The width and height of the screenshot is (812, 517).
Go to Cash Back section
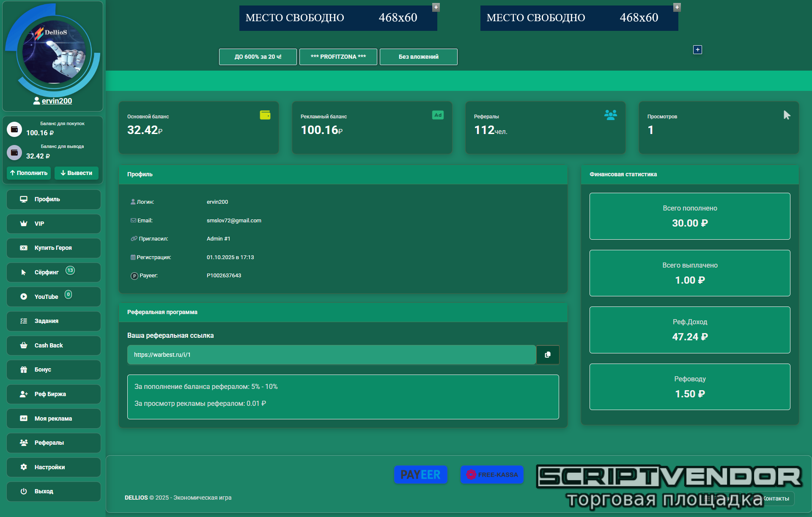pos(54,345)
